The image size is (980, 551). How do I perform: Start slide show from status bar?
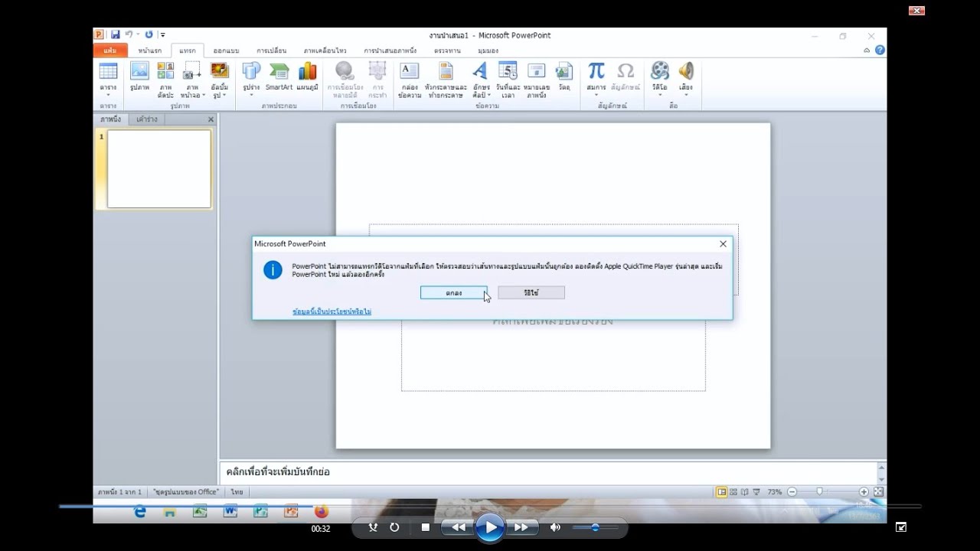756,491
